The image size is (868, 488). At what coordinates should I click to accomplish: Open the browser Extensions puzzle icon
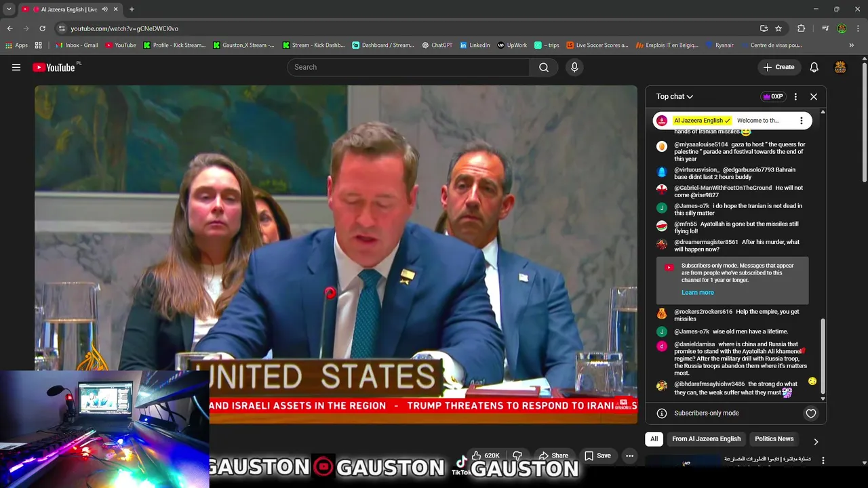coord(802,28)
